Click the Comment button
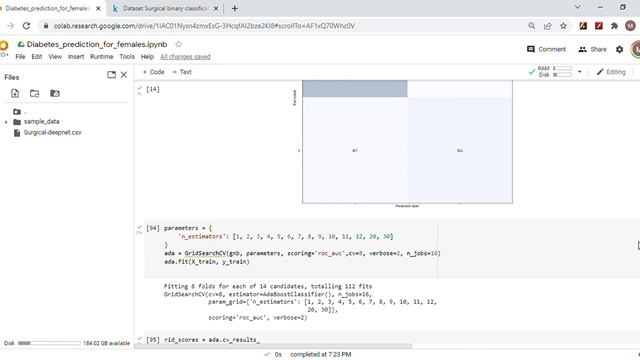 point(547,49)
